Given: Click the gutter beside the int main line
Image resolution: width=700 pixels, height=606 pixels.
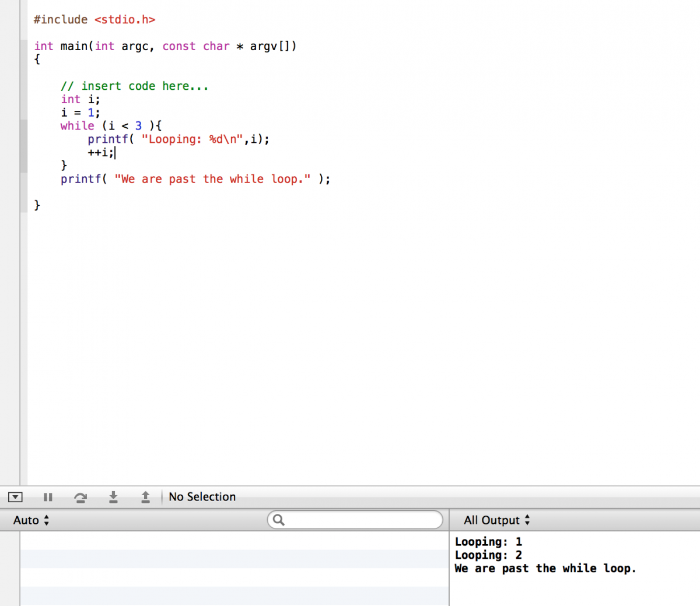Looking at the screenshot, I should [23, 46].
